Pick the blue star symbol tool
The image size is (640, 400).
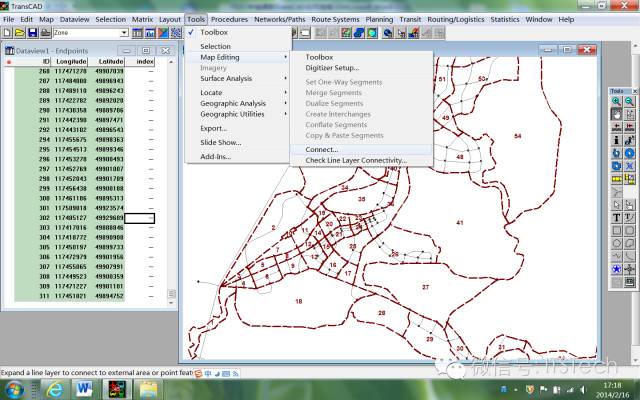[x=616, y=269]
